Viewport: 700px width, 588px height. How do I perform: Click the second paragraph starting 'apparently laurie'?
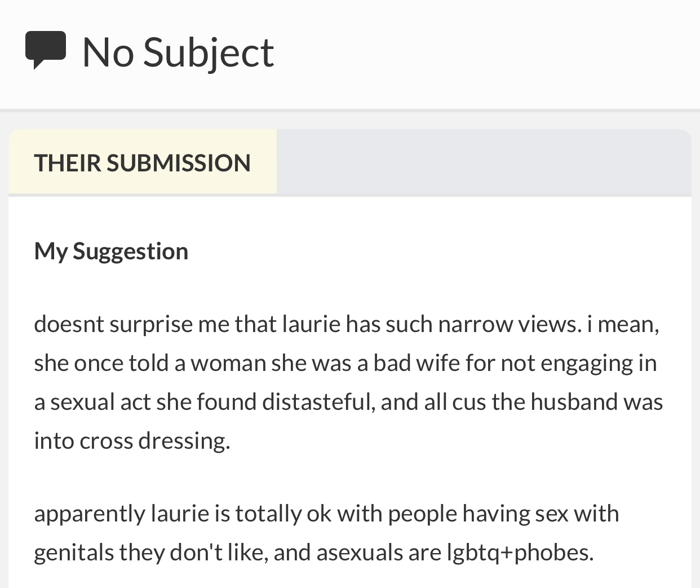coord(327,533)
